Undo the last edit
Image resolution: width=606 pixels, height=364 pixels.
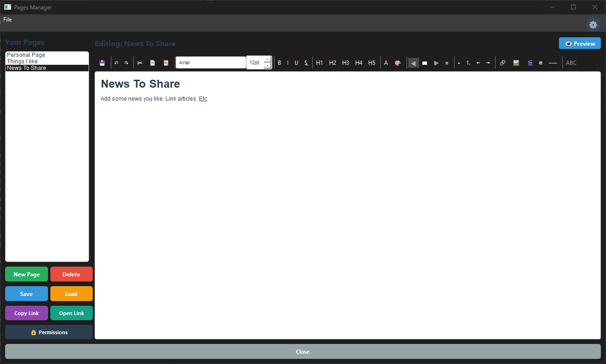(x=117, y=63)
